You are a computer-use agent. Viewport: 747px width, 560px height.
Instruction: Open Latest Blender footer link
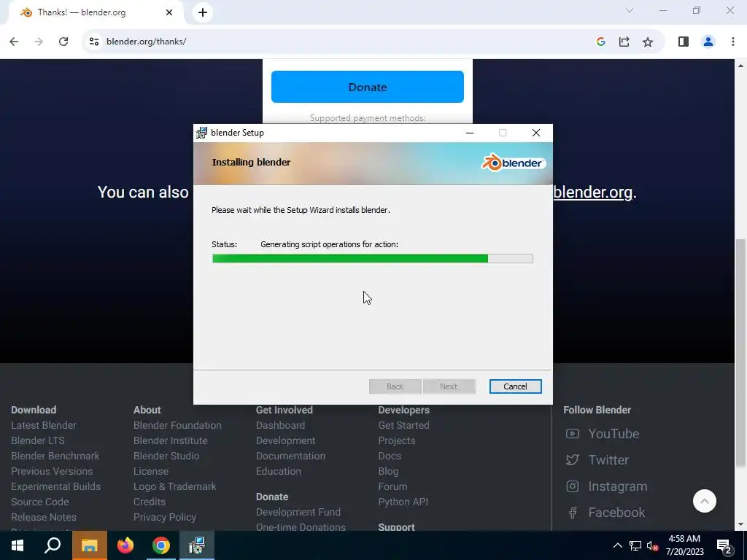[43, 425]
